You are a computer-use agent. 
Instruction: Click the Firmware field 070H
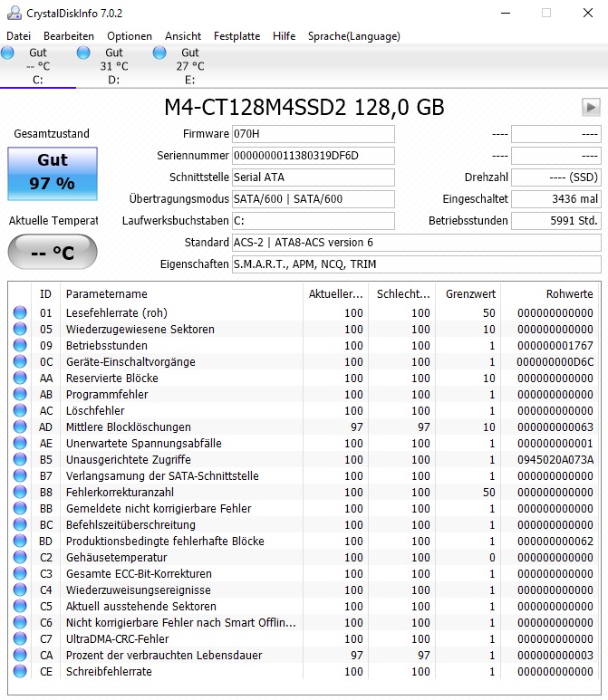(314, 134)
